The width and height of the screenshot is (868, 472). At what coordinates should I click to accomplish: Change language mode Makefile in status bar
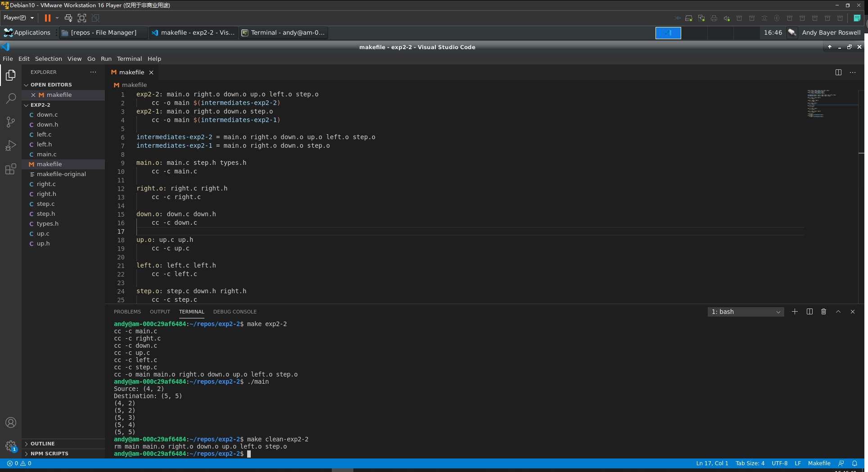819,463
